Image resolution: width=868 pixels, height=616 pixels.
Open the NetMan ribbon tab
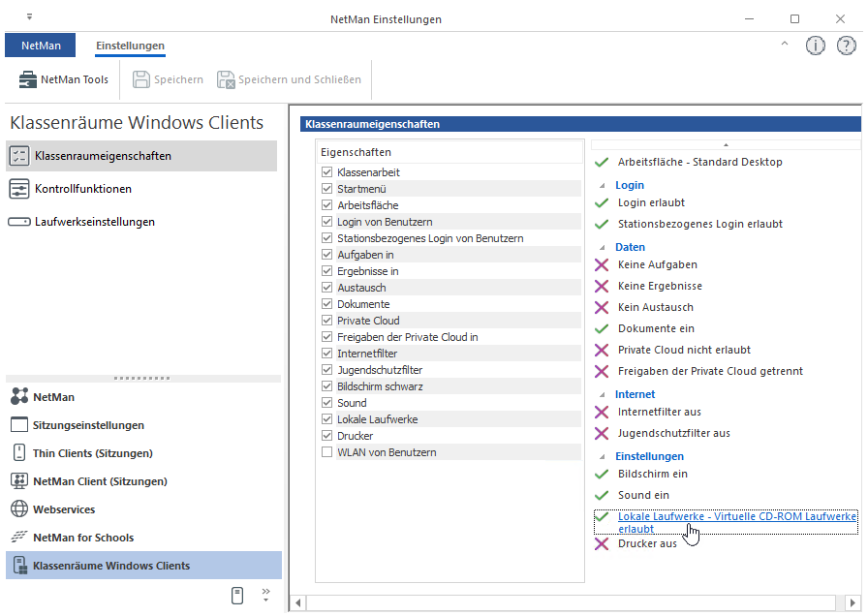coord(41,46)
